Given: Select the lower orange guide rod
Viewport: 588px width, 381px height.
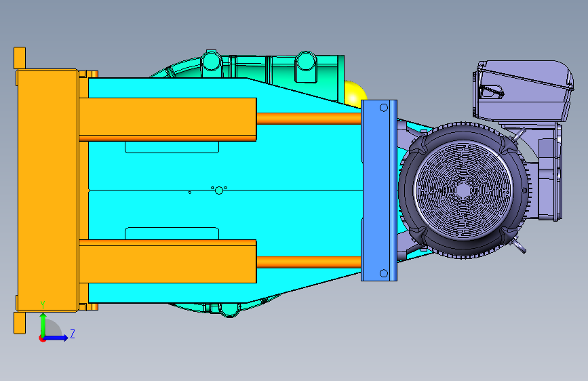Looking at the screenshot, I should coord(309,262).
